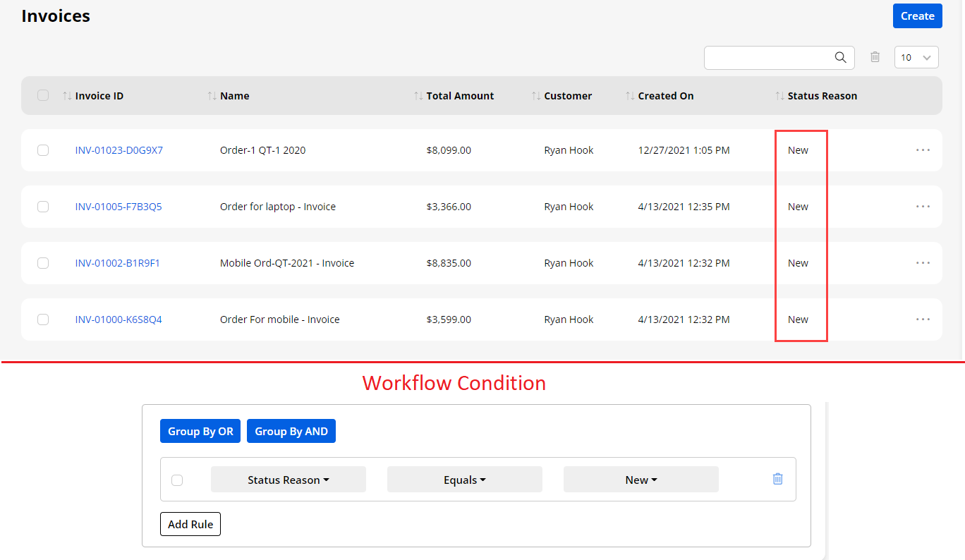Delete the Status Reason workflow rule
The width and height of the screenshot is (965, 560).
pos(777,479)
